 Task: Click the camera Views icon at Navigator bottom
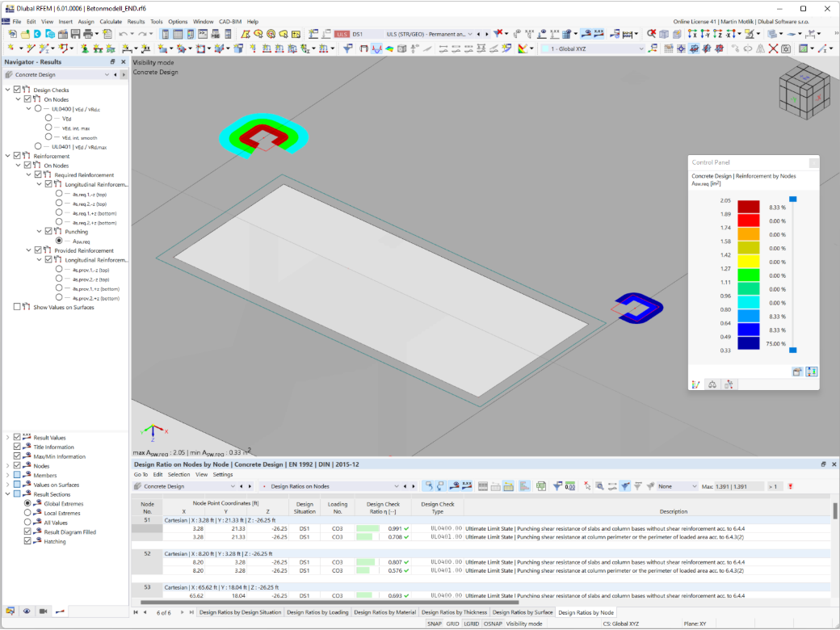(x=44, y=611)
